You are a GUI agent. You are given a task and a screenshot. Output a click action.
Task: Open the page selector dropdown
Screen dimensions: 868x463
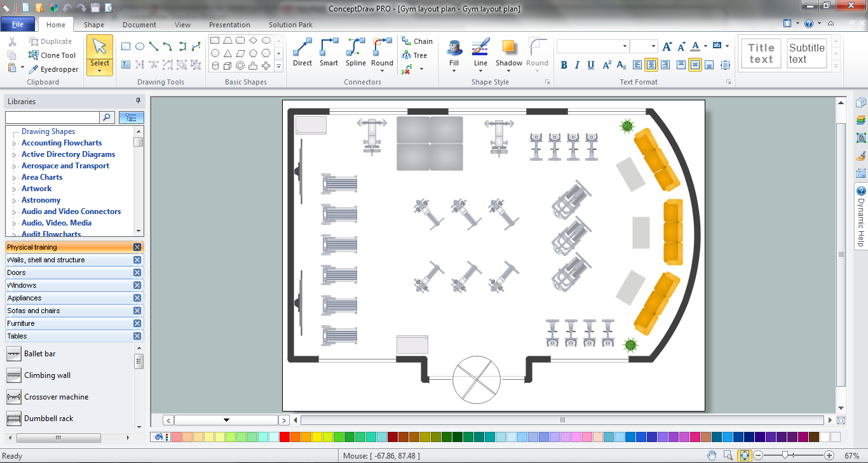pos(226,420)
